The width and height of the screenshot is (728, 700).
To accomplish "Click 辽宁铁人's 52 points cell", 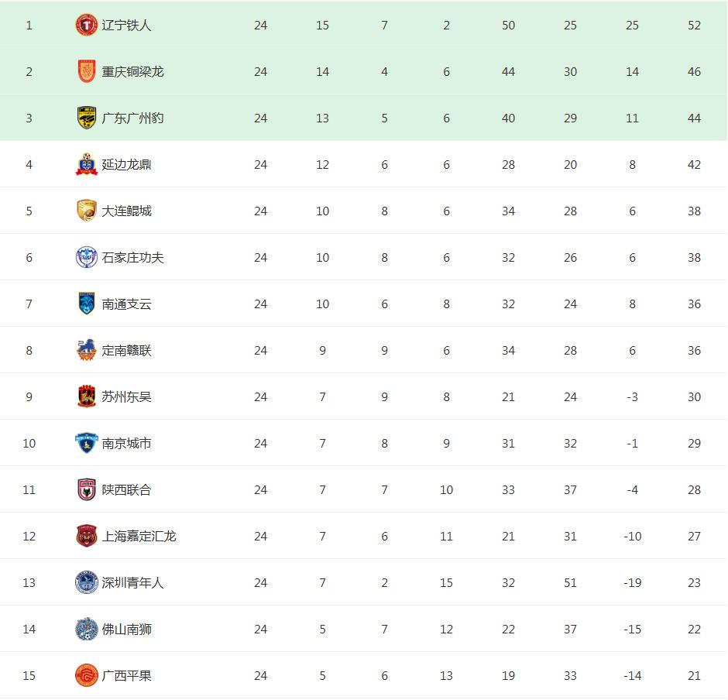I will coord(694,26).
